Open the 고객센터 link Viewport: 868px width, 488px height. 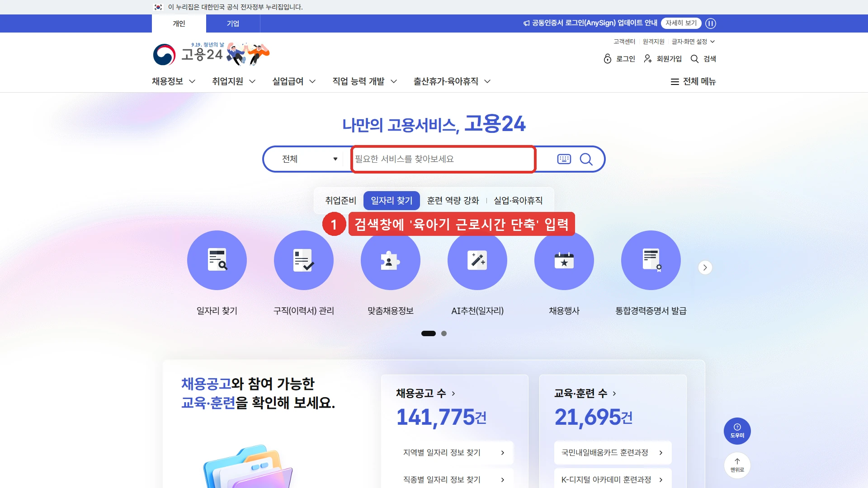point(624,42)
